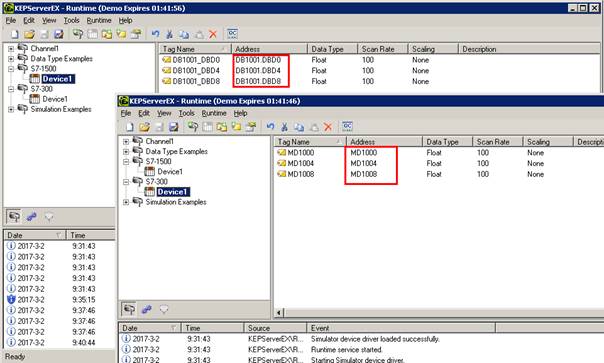
Task: Click New Tag icon in front window toolbar
Action: click(x=237, y=127)
